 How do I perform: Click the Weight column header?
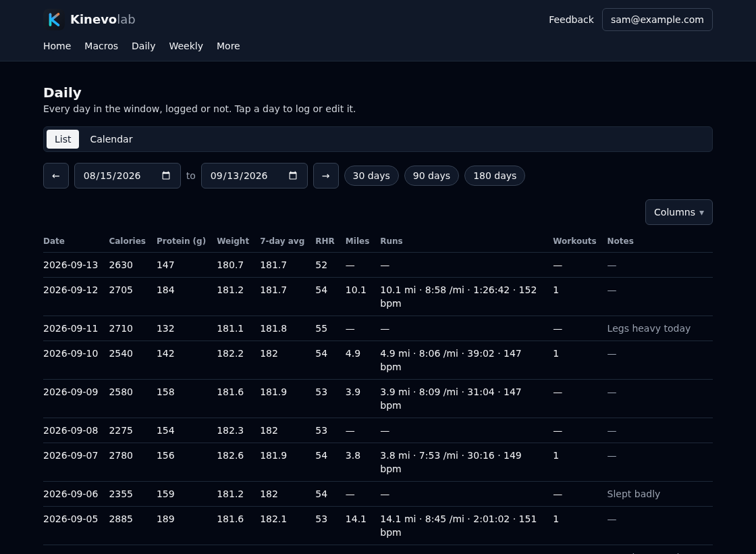click(x=233, y=241)
